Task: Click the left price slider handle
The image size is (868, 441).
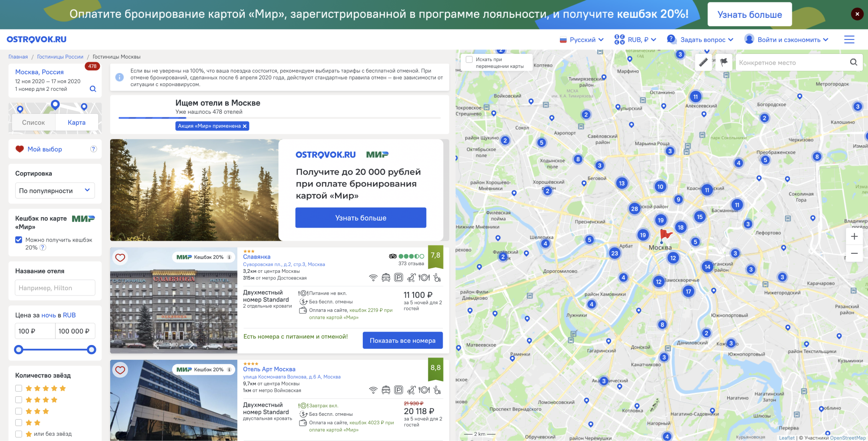Action: (19, 350)
